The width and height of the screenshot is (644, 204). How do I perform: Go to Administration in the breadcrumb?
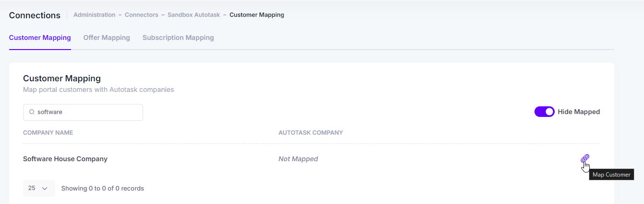[x=95, y=15]
